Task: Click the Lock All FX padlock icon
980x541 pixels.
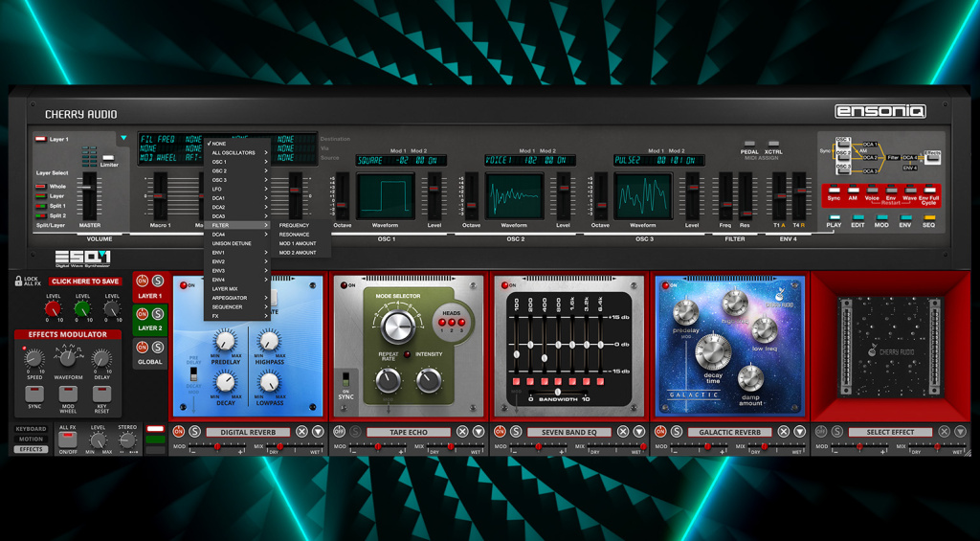Action: coord(18,282)
